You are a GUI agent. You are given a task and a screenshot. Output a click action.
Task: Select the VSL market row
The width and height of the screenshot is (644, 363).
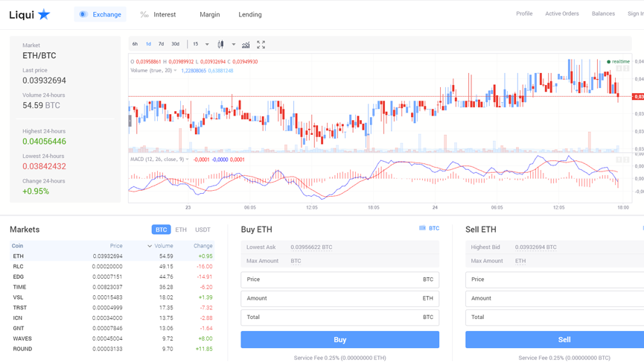tap(112, 297)
